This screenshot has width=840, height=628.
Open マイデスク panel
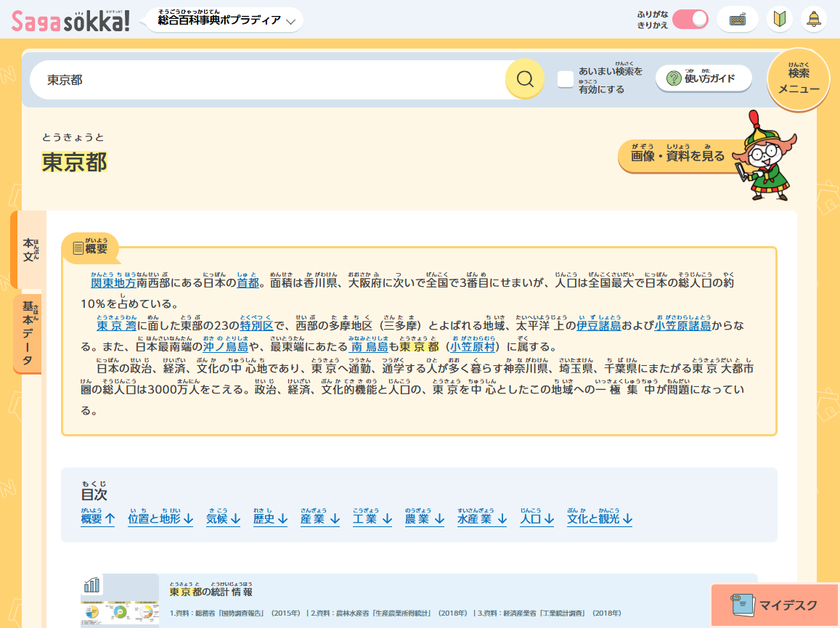tap(775, 605)
